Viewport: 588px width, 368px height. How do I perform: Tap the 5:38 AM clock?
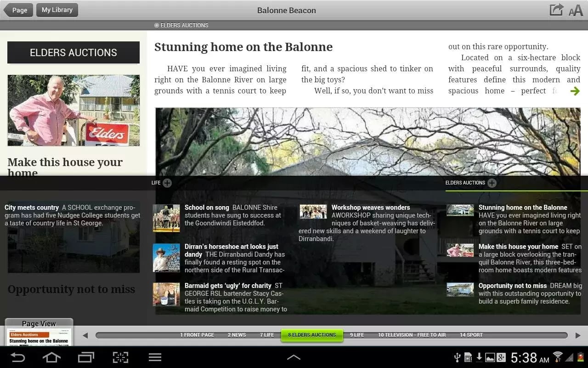tap(530, 357)
